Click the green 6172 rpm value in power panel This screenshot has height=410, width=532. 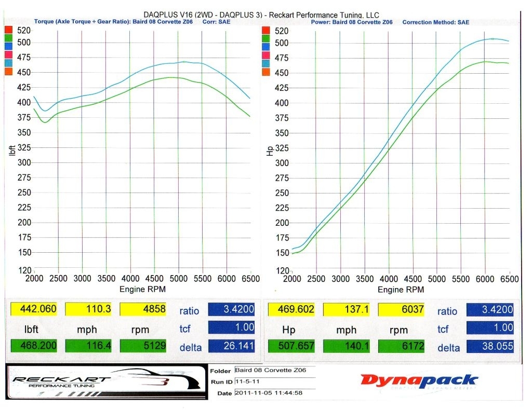[401, 346]
